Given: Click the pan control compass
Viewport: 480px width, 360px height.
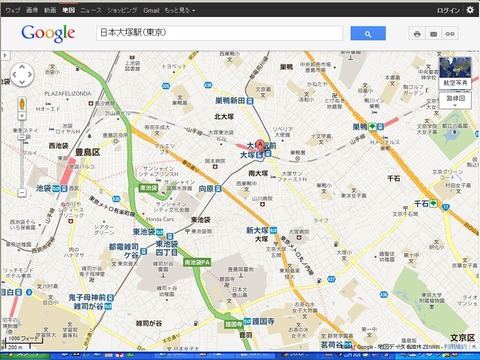Looking at the screenshot, I should (22, 75).
